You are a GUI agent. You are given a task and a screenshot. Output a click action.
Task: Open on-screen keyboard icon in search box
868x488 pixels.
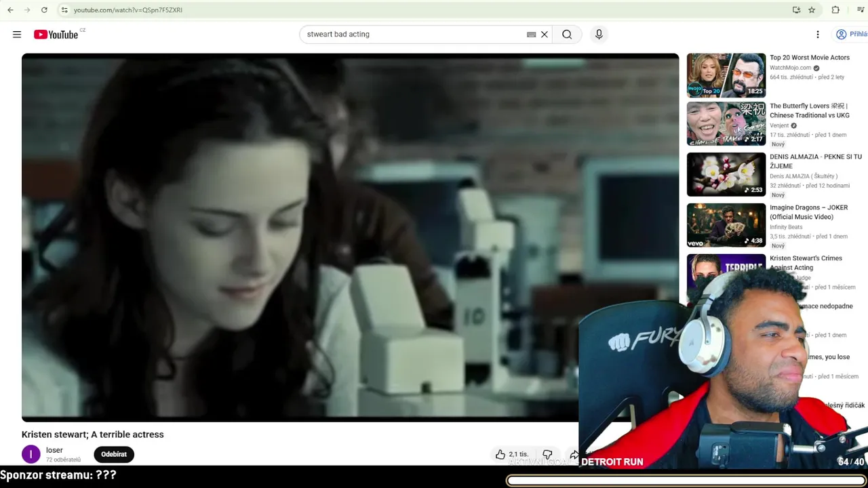point(531,35)
